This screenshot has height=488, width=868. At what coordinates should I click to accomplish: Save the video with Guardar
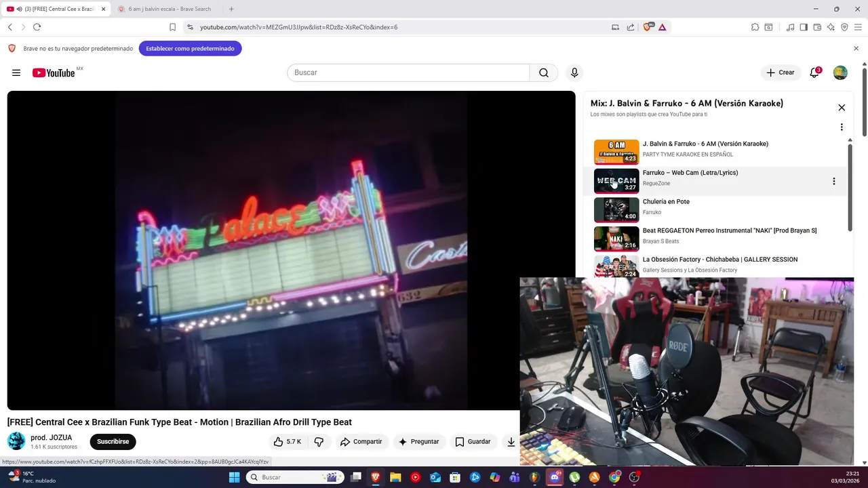point(473,441)
